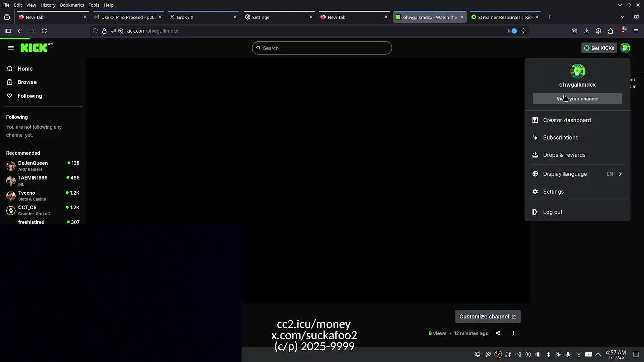This screenshot has height=362, width=644.
Task: Open a new tab with plus button
Action: coord(550,17)
